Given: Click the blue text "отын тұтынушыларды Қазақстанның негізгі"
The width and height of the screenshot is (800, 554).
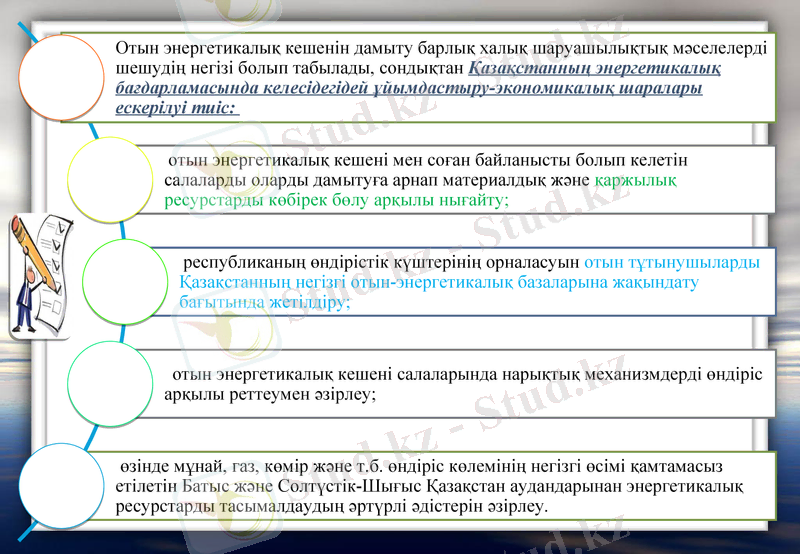Looking at the screenshot, I should click(x=469, y=272).
